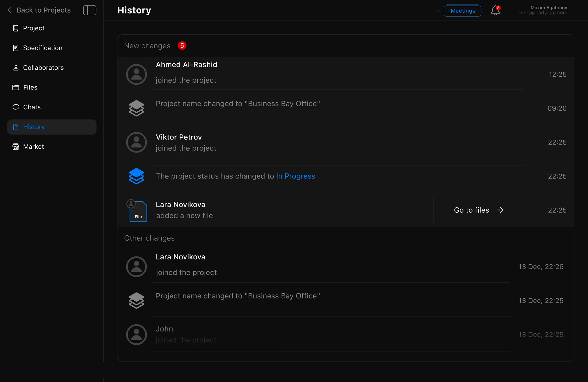Click the layers icon in Other changes
Screen dimensions: 588x382
coord(136,301)
